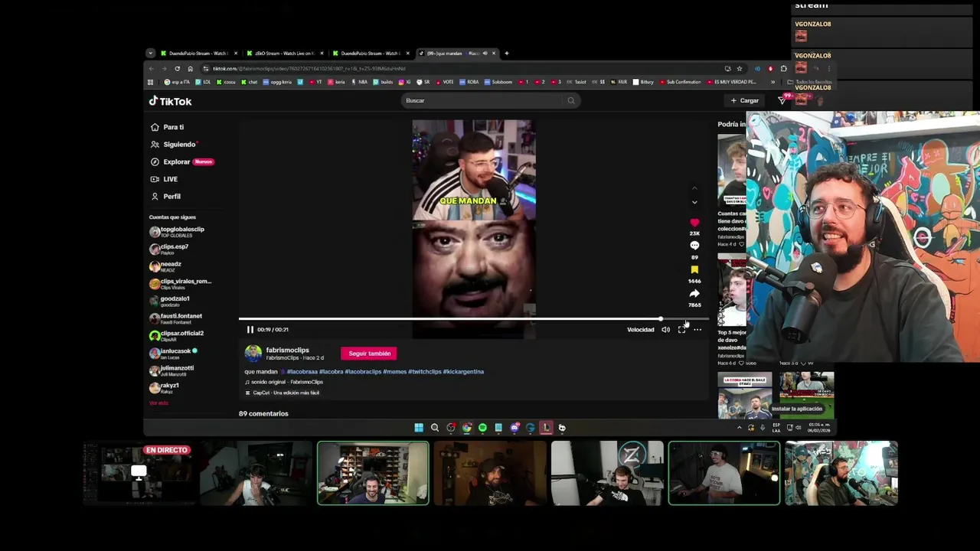Image resolution: width=980 pixels, height=551 pixels.
Task: Open Spotify from the taskbar
Action: (x=482, y=428)
